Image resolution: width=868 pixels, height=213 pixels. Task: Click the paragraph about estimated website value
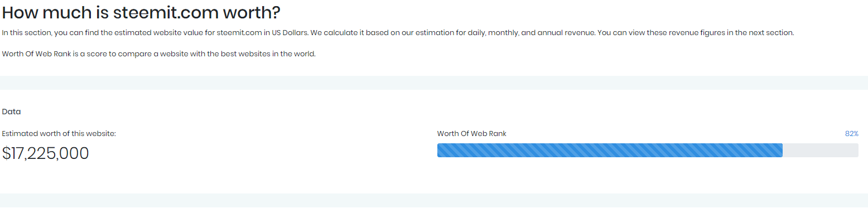pyautogui.click(x=398, y=33)
